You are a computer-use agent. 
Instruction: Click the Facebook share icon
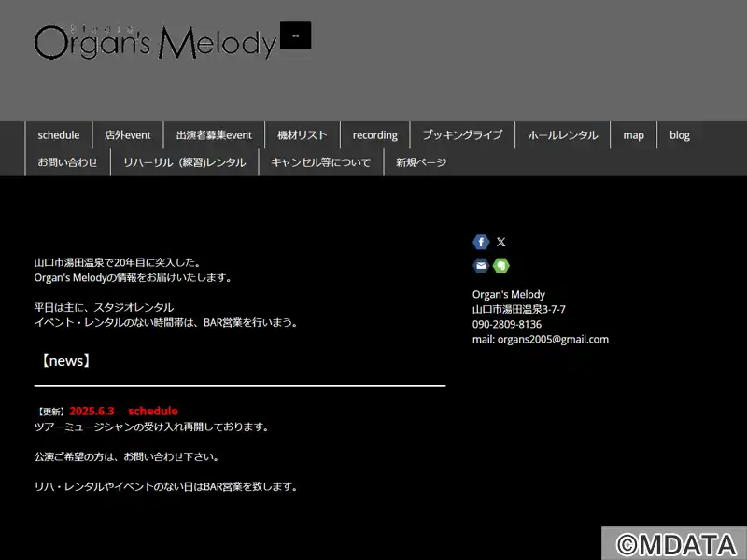coord(481,242)
